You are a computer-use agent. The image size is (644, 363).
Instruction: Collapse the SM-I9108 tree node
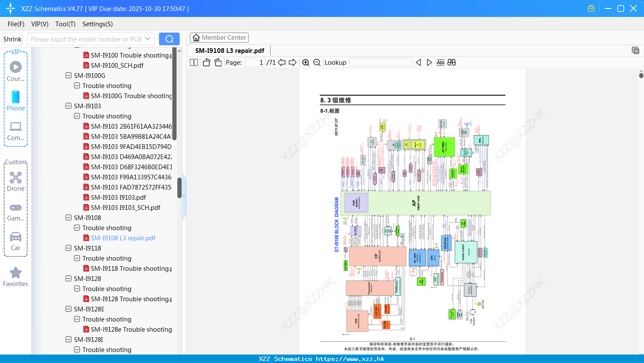point(69,218)
